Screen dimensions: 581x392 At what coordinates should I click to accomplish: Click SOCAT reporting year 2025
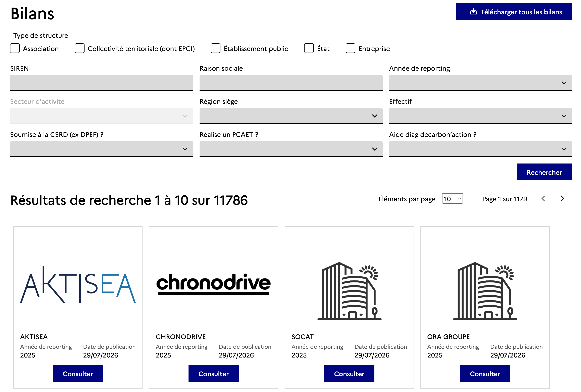pyautogui.click(x=299, y=355)
